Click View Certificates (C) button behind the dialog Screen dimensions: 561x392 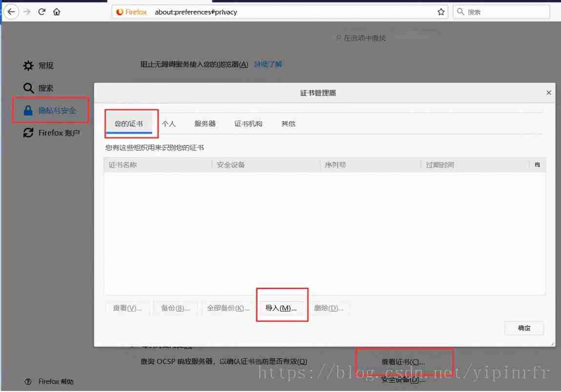(403, 362)
